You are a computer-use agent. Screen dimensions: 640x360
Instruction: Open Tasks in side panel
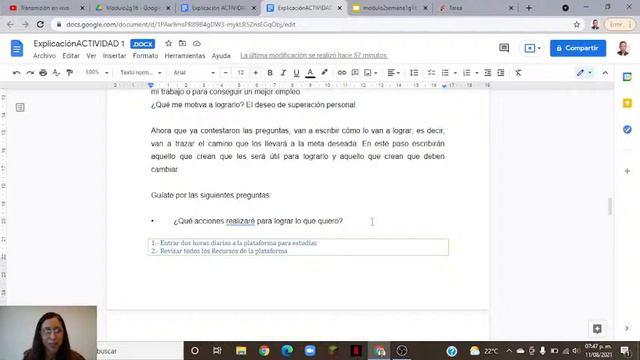(x=627, y=130)
